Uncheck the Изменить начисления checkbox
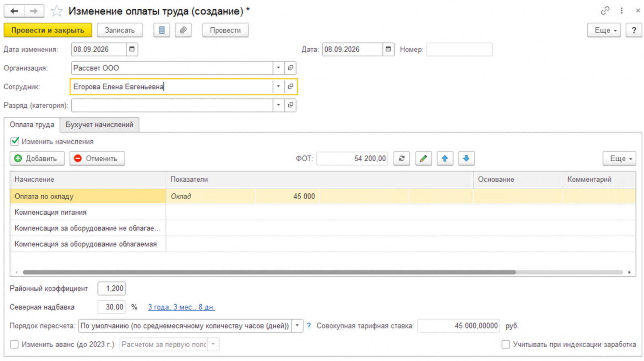The width and height of the screenshot is (644, 361). point(15,141)
